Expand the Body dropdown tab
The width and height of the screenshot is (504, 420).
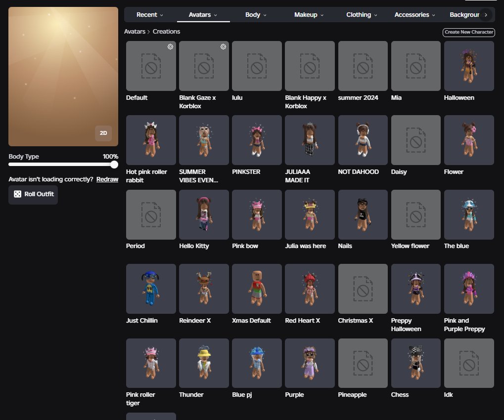(256, 15)
